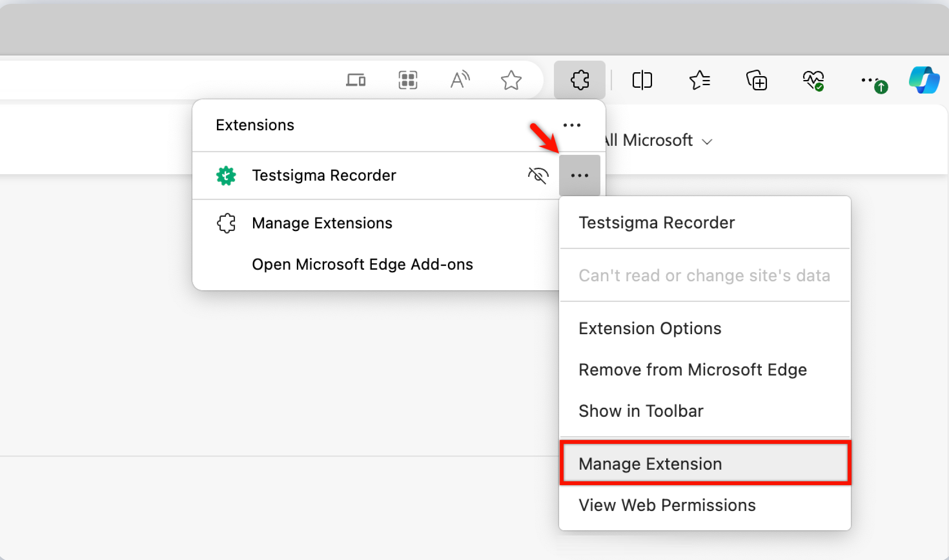Select Testsigma Recorder in the context menu

[x=705, y=223]
